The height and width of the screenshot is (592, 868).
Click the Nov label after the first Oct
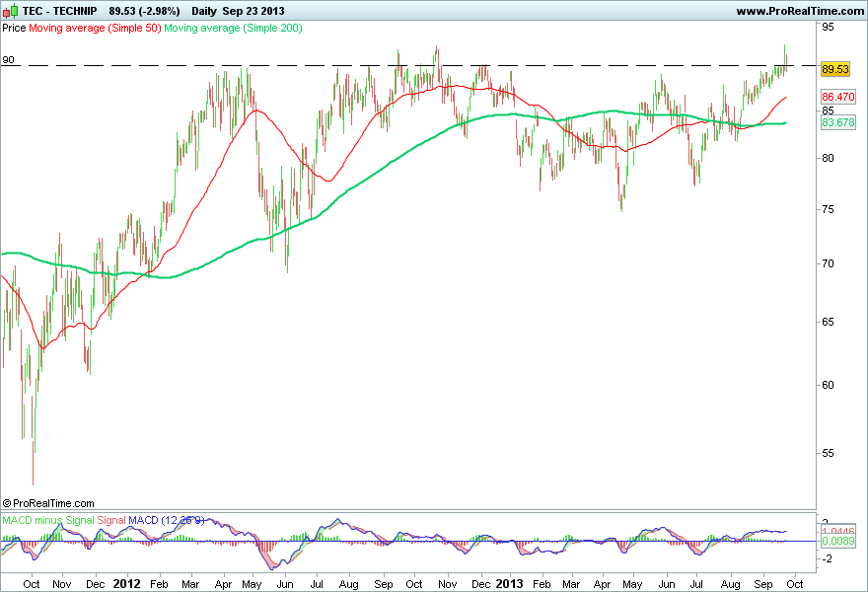62,584
